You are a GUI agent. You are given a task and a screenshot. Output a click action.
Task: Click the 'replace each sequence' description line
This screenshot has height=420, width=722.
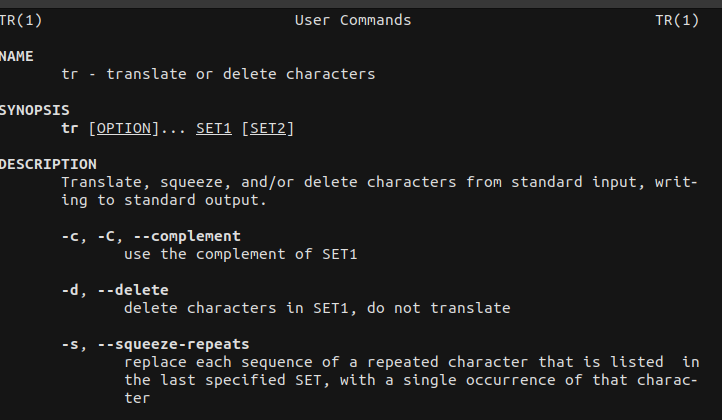(x=412, y=362)
